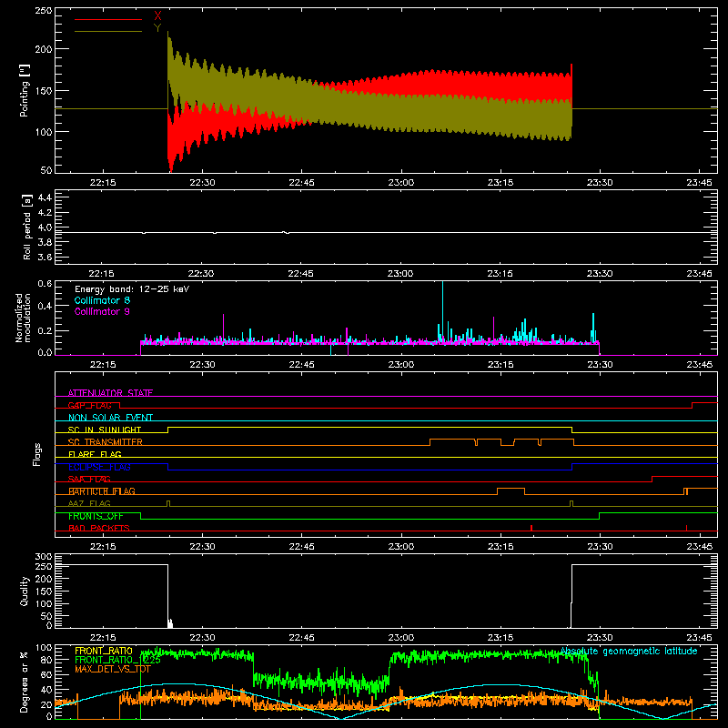
Task: Click the 300 label on the quality axis
Action: [44, 557]
